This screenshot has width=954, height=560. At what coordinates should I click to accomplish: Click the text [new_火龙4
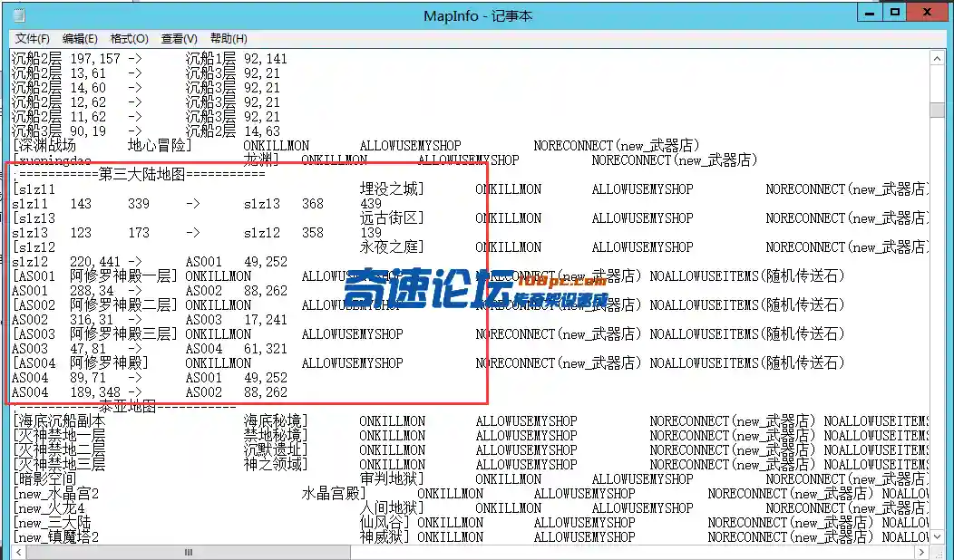coord(49,508)
